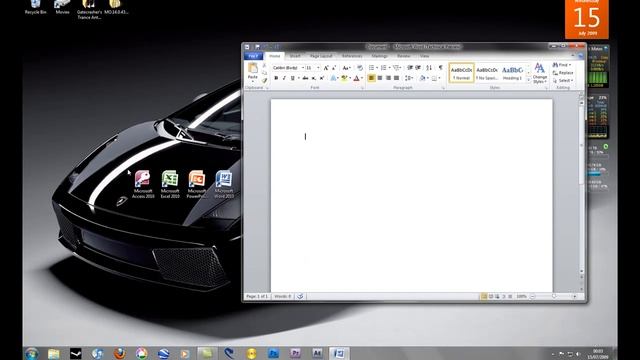The width and height of the screenshot is (640, 360).
Task: Apply strikethrough formatting
Action: click(305, 78)
